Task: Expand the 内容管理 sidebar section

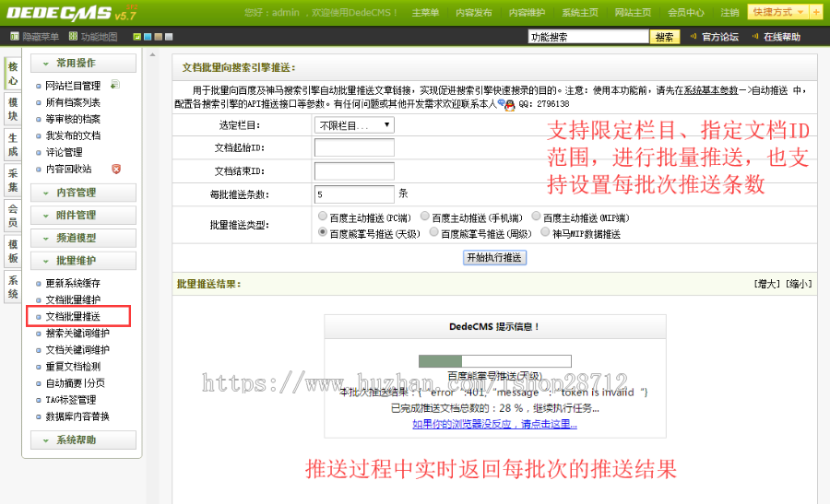Action: click(83, 193)
